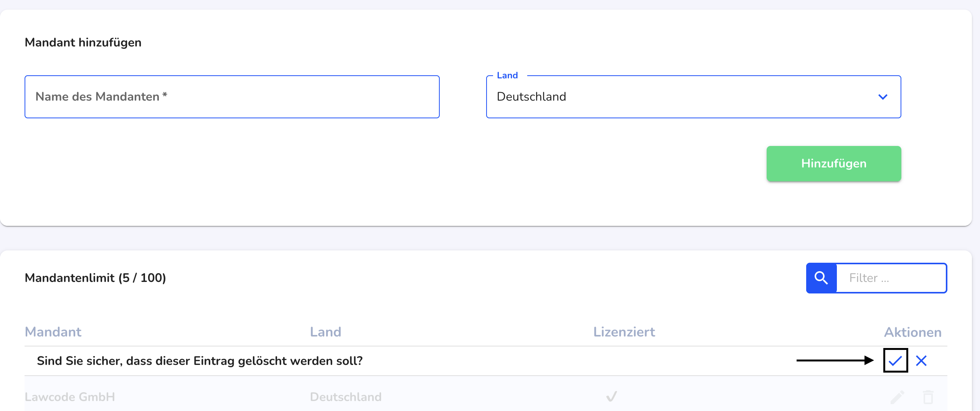
Task: Click the Deutschland cell of Lawcode GmbH
Action: 346,397
